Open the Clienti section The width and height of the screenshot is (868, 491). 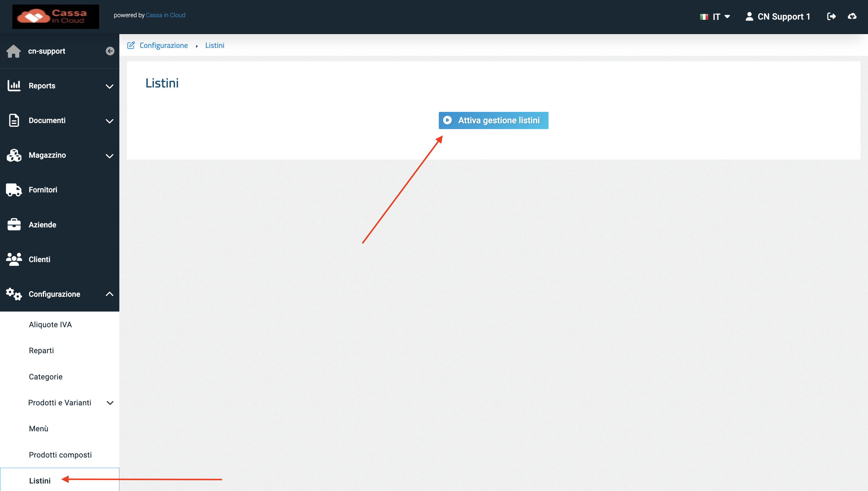click(x=39, y=259)
